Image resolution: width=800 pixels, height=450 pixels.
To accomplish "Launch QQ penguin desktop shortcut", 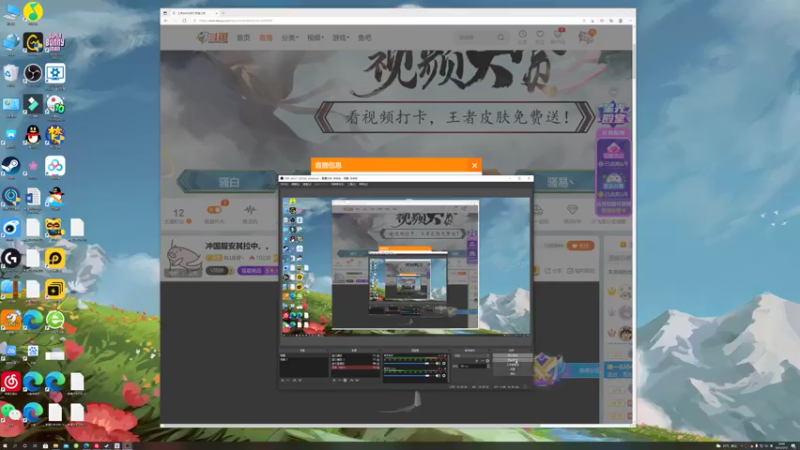I will tap(33, 135).
